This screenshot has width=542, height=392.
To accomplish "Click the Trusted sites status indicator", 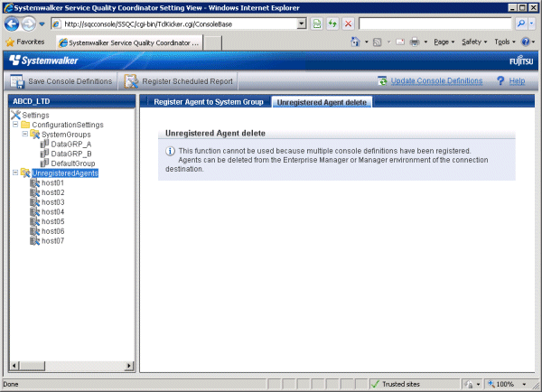I will [x=395, y=384].
